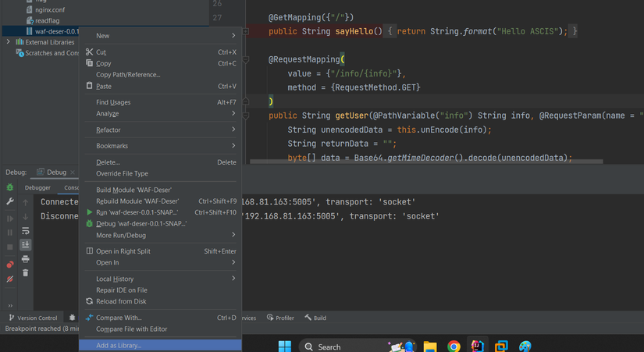Click the Rerun debug bug icon

(10, 188)
